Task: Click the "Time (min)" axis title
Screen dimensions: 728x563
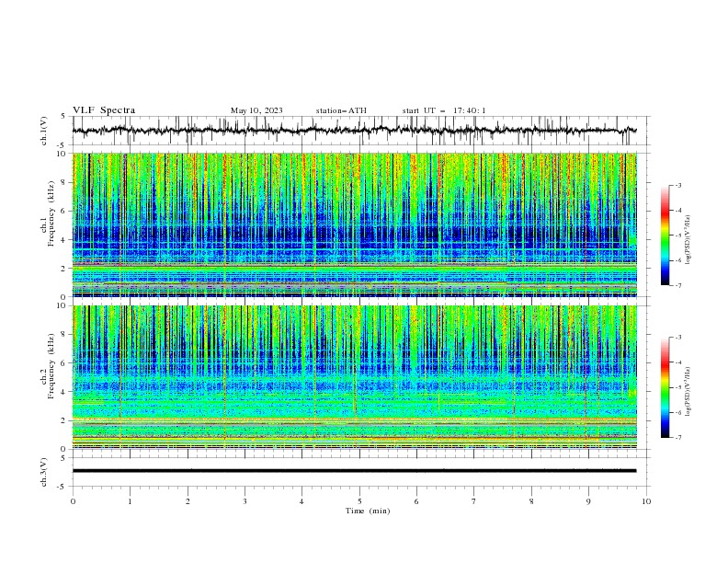Action: point(368,511)
